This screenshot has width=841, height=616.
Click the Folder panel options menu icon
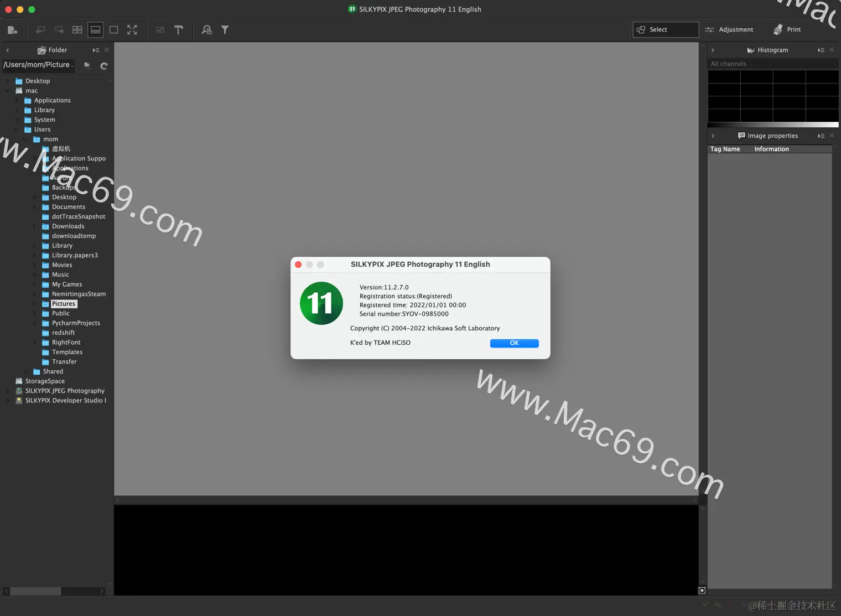tap(96, 50)
